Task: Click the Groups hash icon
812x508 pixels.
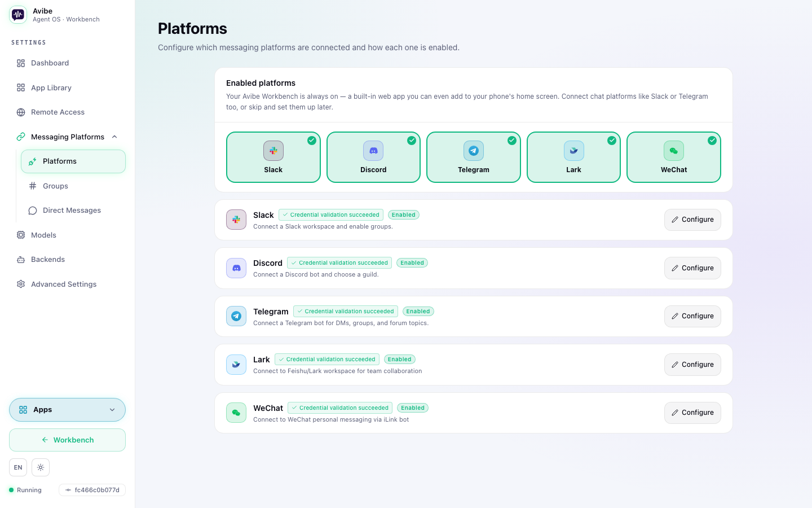Action: click(x=33, y=186)
